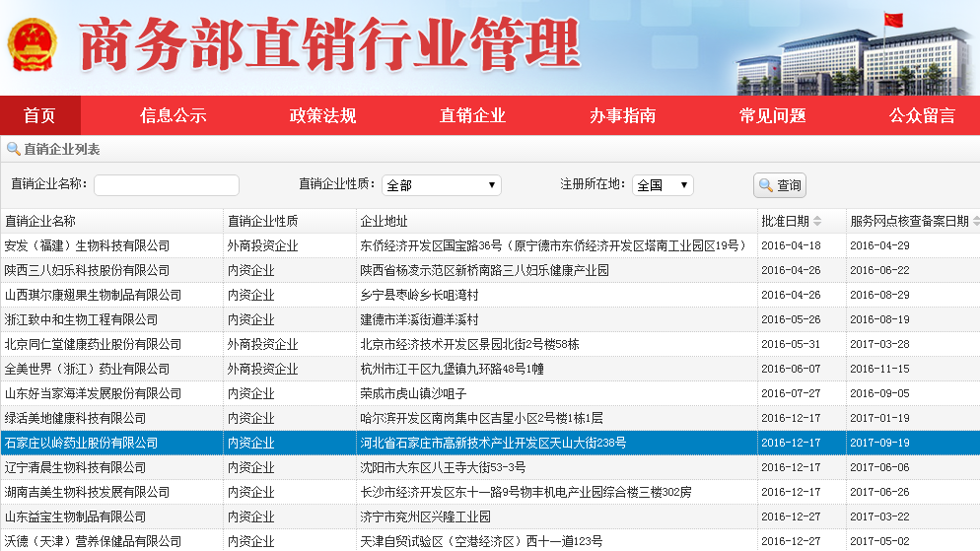Select row 山东益宝生物制品有限公司
The width and height of the screenshot is (980, 551).
(x=490, y=517)
